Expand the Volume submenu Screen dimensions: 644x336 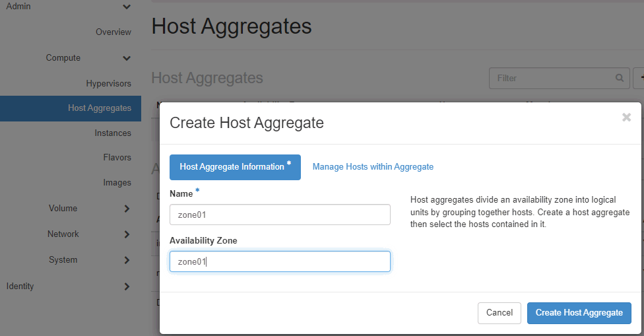(127, 209)
